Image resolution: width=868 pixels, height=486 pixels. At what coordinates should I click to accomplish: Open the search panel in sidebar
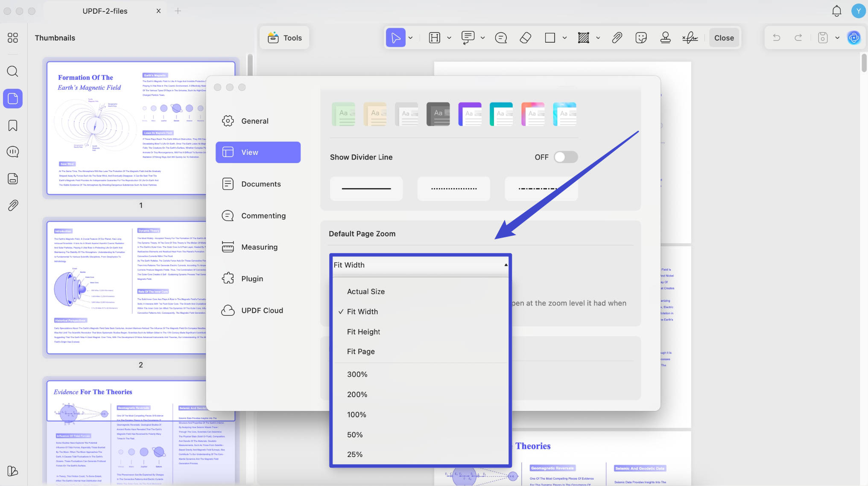coord(13,71)
